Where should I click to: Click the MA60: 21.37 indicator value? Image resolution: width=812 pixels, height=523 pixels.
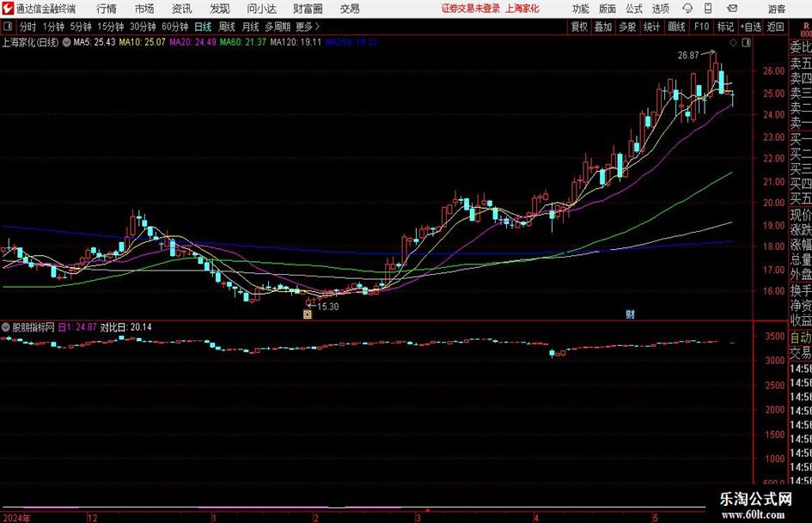pyautogui.click(x=243, y=42)
